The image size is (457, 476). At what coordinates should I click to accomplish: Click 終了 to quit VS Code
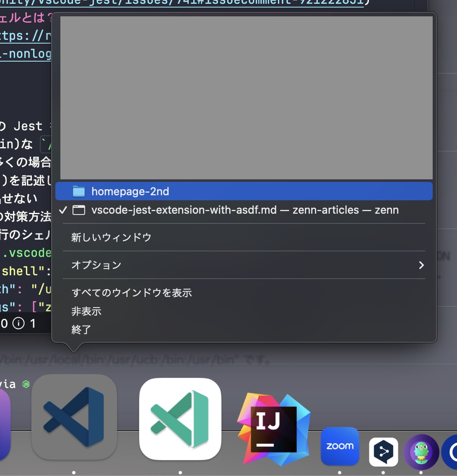pos(244,330)
